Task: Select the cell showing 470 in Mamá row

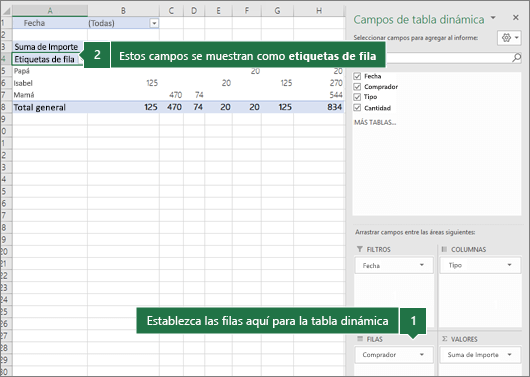Action: tap(171, 95)
